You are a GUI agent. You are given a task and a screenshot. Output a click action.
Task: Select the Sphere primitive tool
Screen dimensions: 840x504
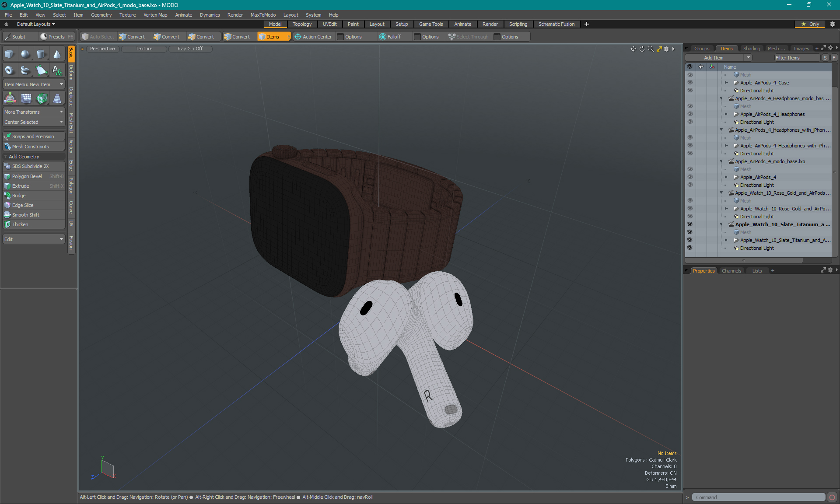coord(25,54)
